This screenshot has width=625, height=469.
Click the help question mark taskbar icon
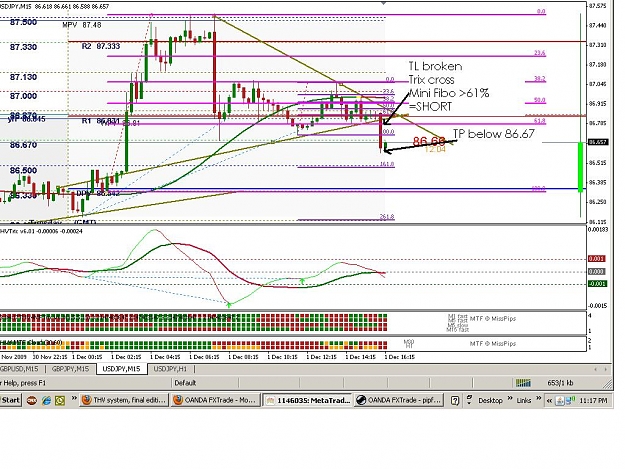coord(455,401)
